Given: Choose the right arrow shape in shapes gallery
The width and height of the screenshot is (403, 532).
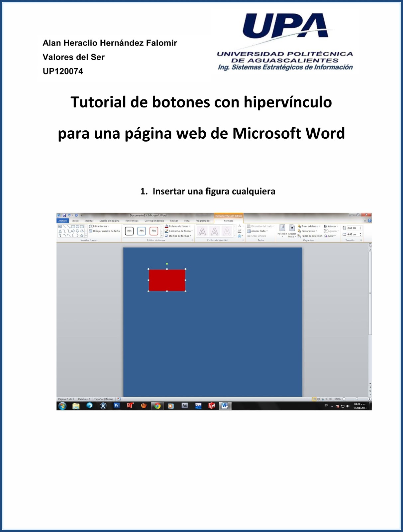Looking at the screenshot, I should point(73,231).
